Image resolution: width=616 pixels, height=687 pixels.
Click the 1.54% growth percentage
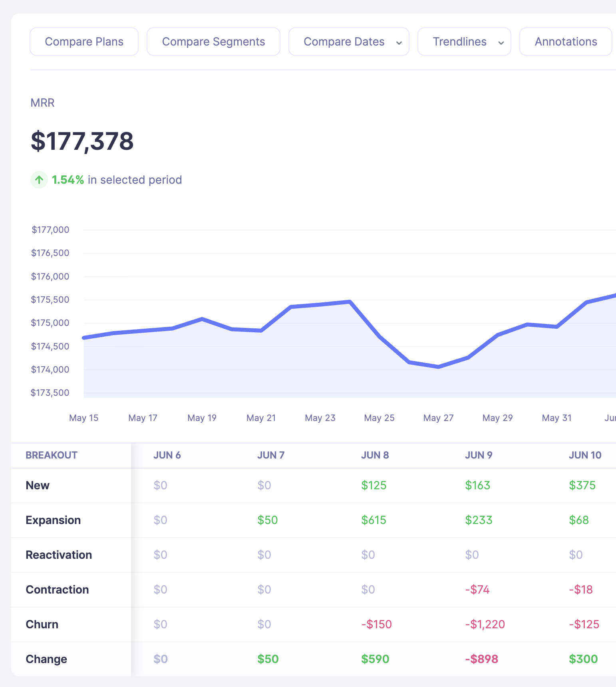coord(68,180)
